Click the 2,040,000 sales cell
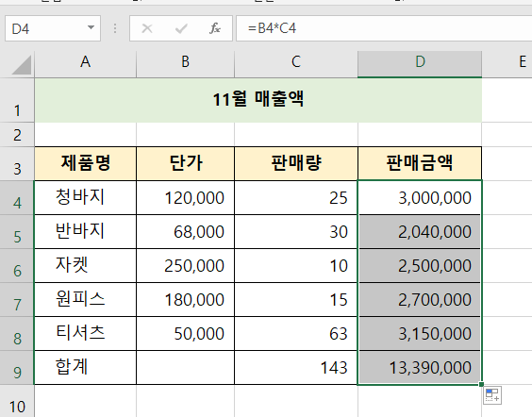This screenshot has height=417, width=532. pos(420,231)
